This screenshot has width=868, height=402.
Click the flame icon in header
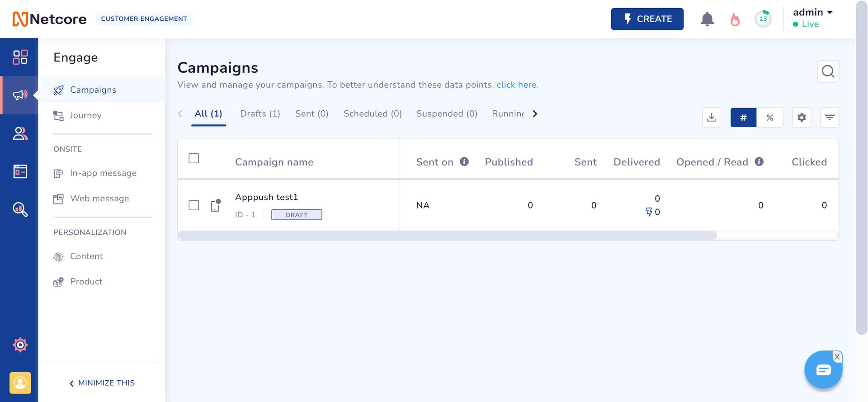pyautogui.click(x=735, y=19)
